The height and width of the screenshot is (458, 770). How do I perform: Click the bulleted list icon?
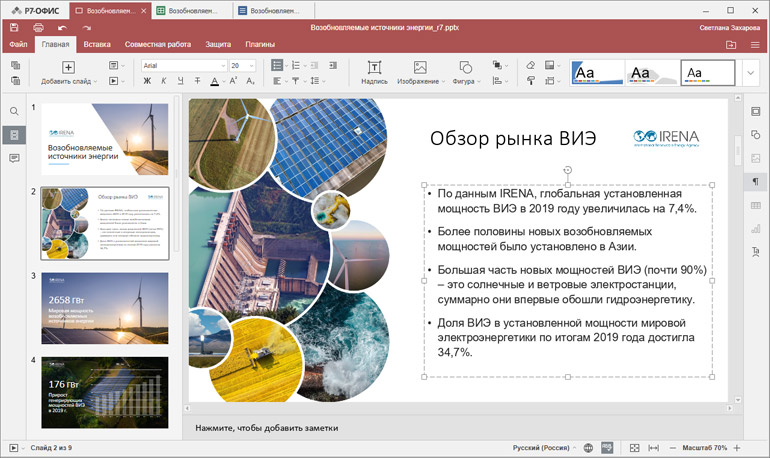278,65
